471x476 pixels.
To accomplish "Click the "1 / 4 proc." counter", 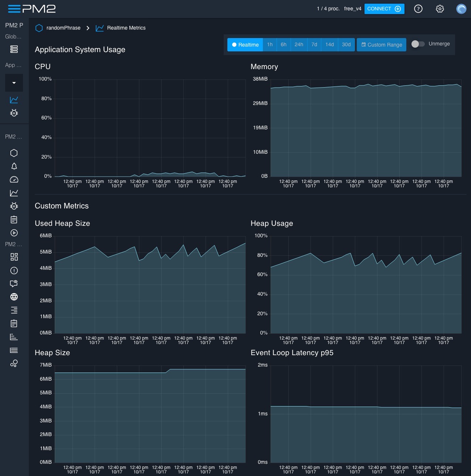I will click(x=328, y=9).
